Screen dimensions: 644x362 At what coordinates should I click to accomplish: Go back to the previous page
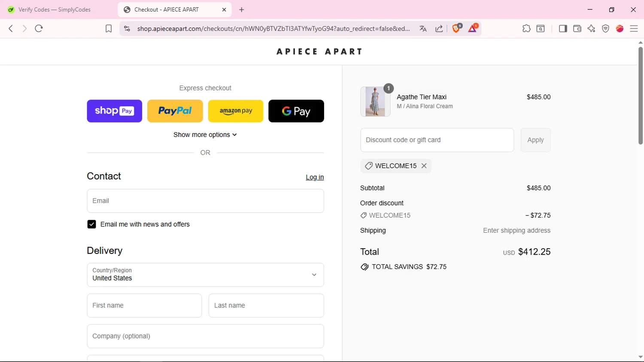pyautogui.click(x=11, y=28)
